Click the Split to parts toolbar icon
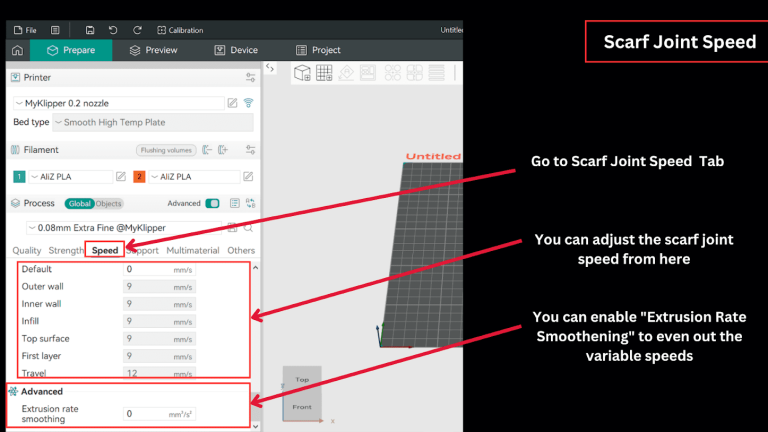 [414, 73]
